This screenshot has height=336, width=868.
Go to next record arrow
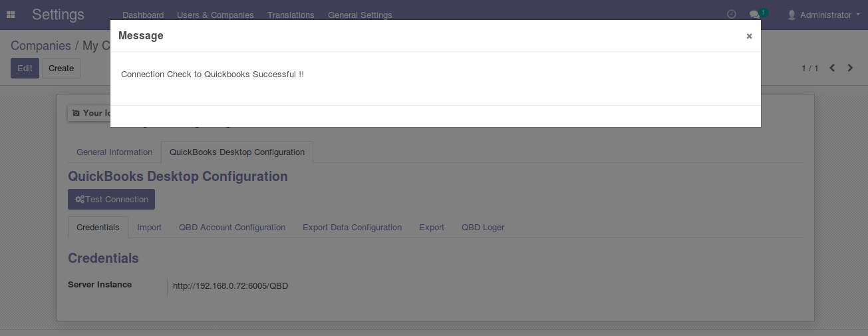[x=850, y=68]
